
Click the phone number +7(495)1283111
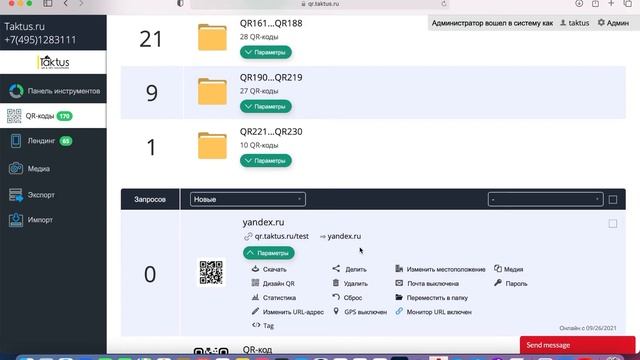40,40
